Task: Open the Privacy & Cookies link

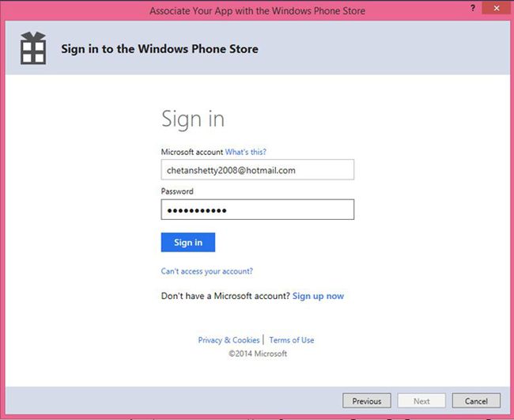Action: coord(229,340)
